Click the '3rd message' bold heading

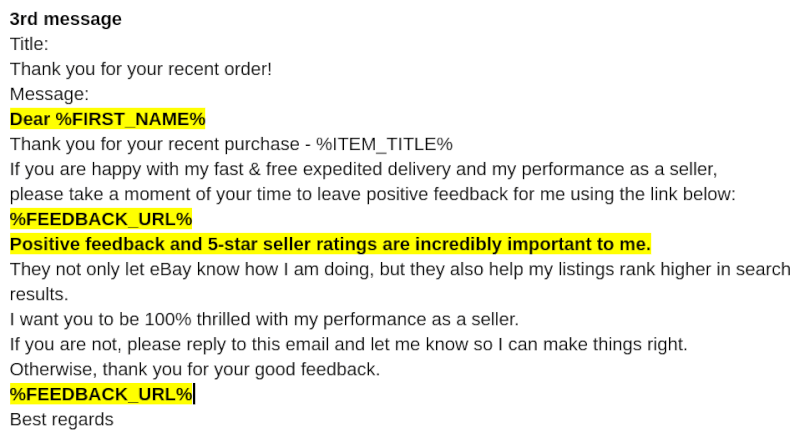[66, 19]
